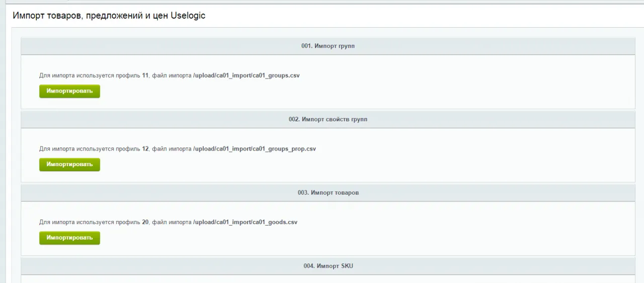The width and height of the screenshot is (644, 283).
Task: Expand the 004. Импорт SKU section header
Action: click(328, 266)
